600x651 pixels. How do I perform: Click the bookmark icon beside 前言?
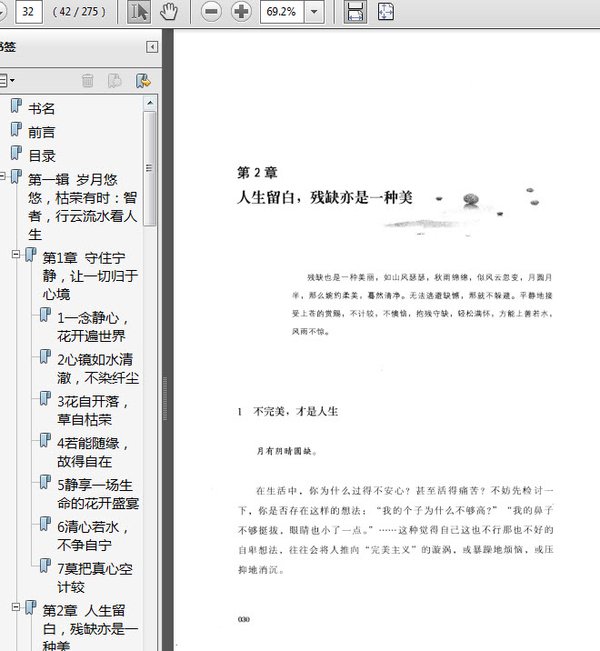click(16, 130)
